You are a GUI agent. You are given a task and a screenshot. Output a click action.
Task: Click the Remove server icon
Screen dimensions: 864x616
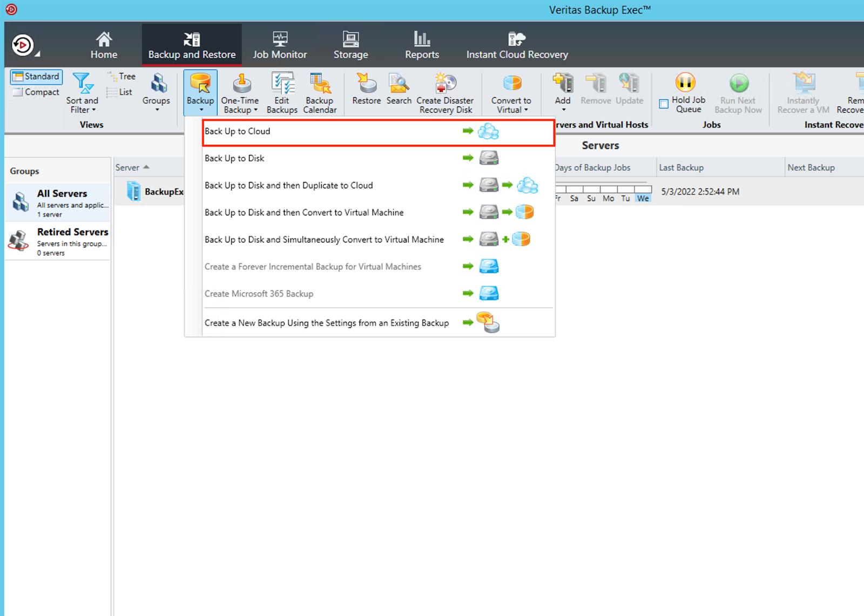tap(596, 89)
